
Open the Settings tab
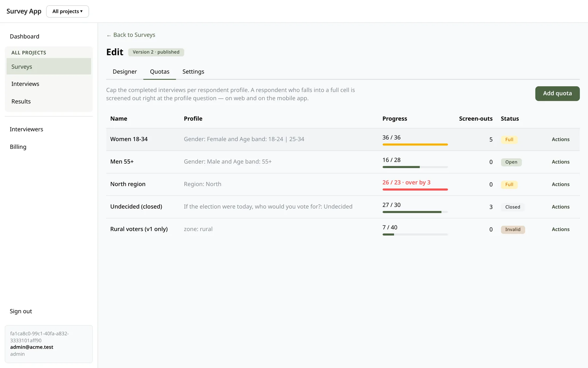tap(193, 72)
